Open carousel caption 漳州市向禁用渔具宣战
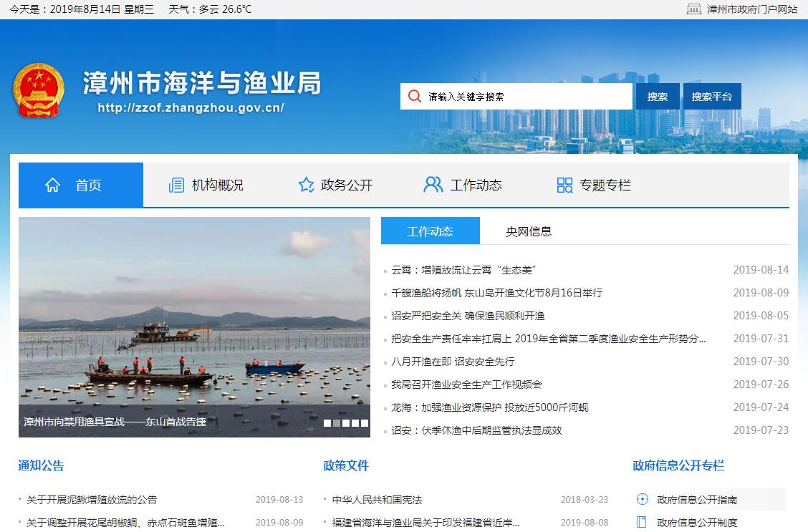The image size is (808, 532). (115, 422)
